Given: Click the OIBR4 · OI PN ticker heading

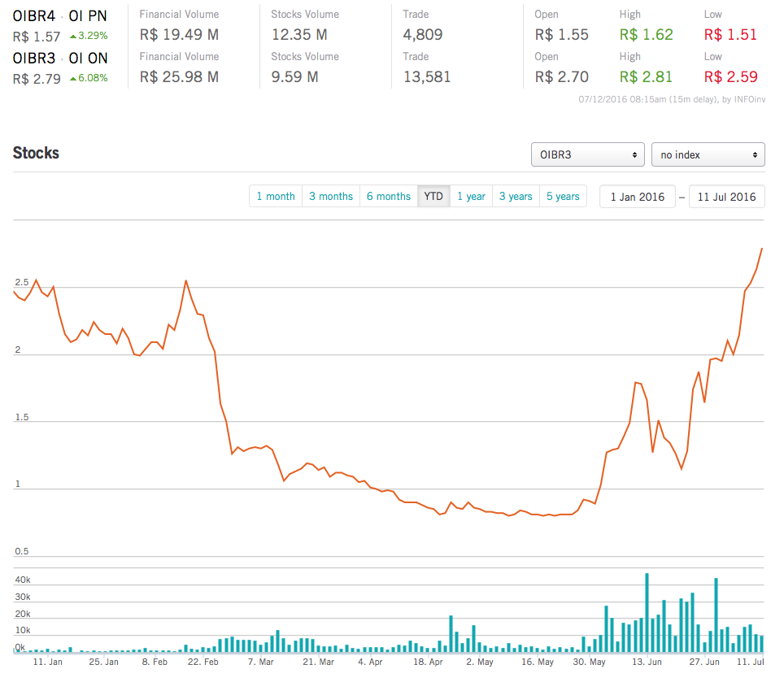Looking at the screenshot, I should click(59, 15).
